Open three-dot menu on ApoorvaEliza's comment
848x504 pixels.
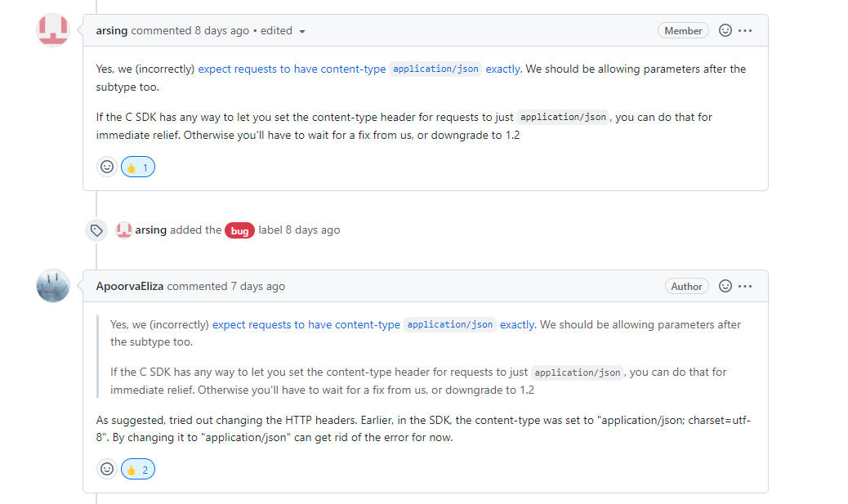coord(745,286)
